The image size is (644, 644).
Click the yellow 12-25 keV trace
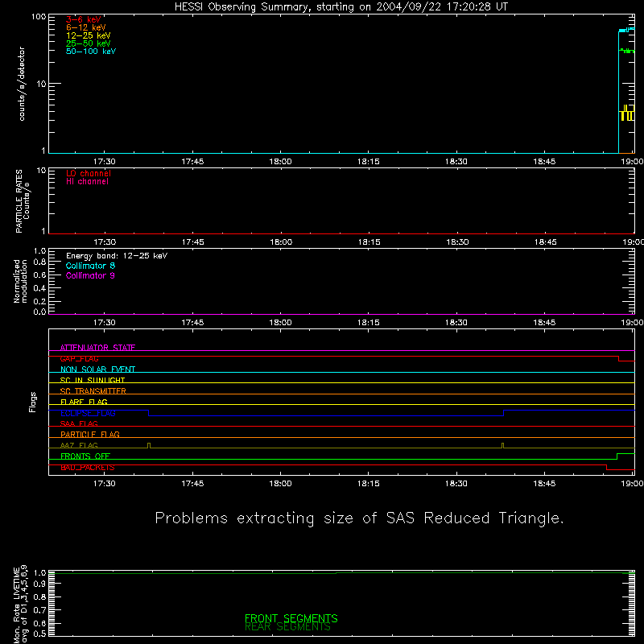pos(627,113)
